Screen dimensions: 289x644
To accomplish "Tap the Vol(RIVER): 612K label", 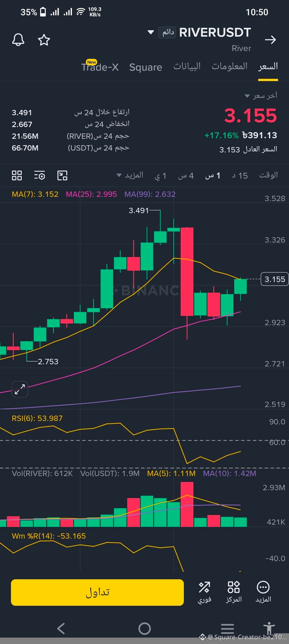I will pyautogui.click(x=42, y=473).
